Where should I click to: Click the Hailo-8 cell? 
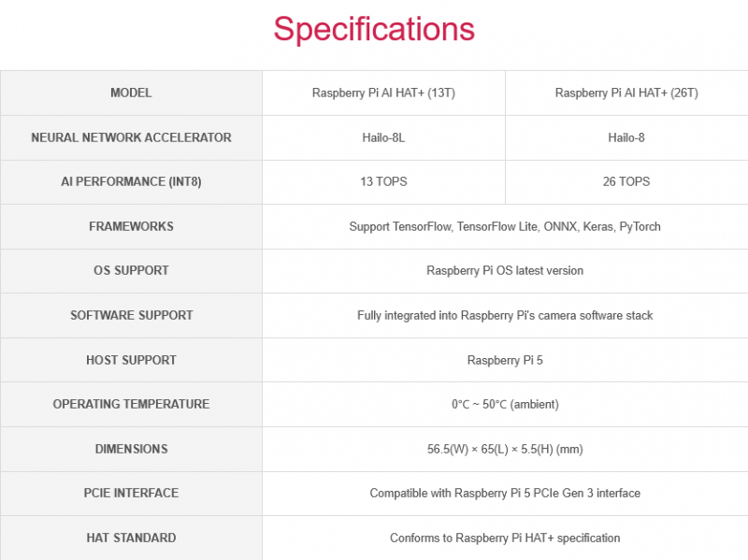click(x=626, y=137)
